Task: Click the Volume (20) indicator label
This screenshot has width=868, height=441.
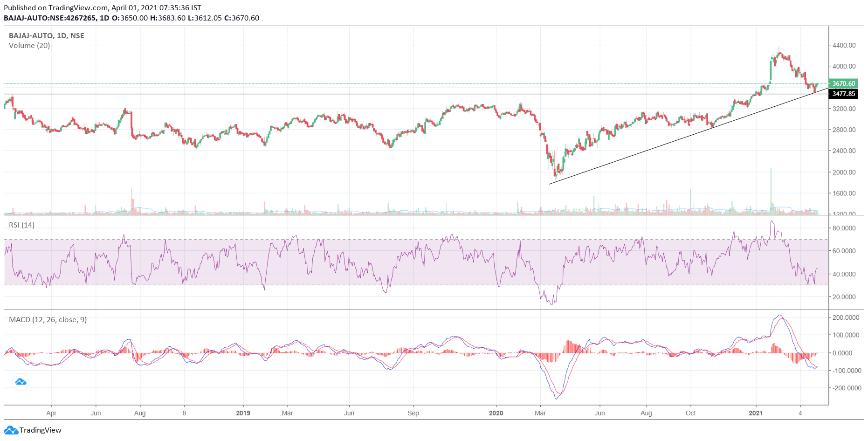Action: 29,46
